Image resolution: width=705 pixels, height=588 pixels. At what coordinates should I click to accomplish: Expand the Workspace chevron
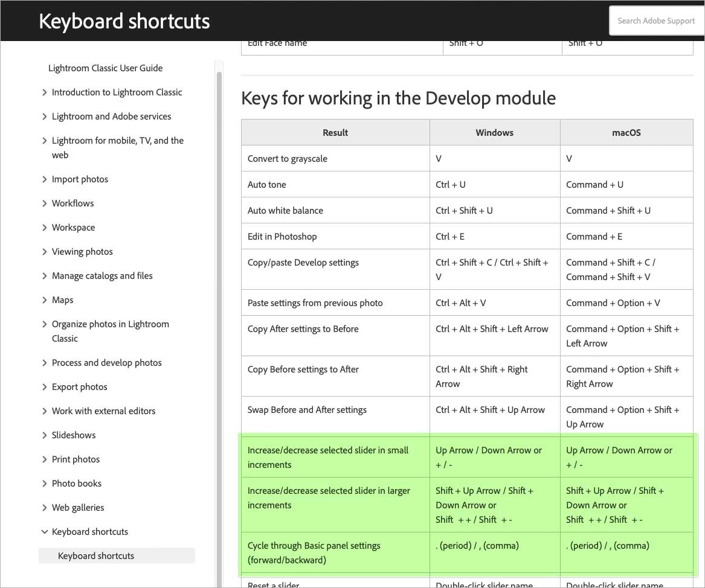[44, 228]
